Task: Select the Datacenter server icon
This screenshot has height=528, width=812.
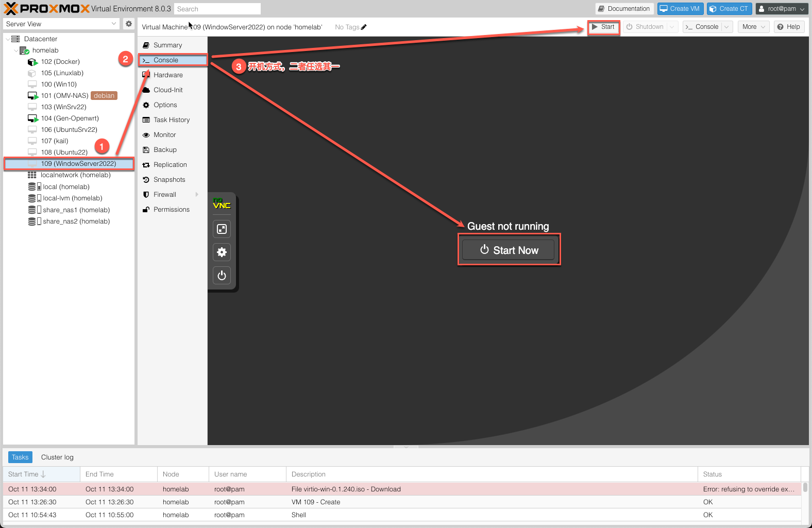Action: pyautogui.click(x=15, y=39)
